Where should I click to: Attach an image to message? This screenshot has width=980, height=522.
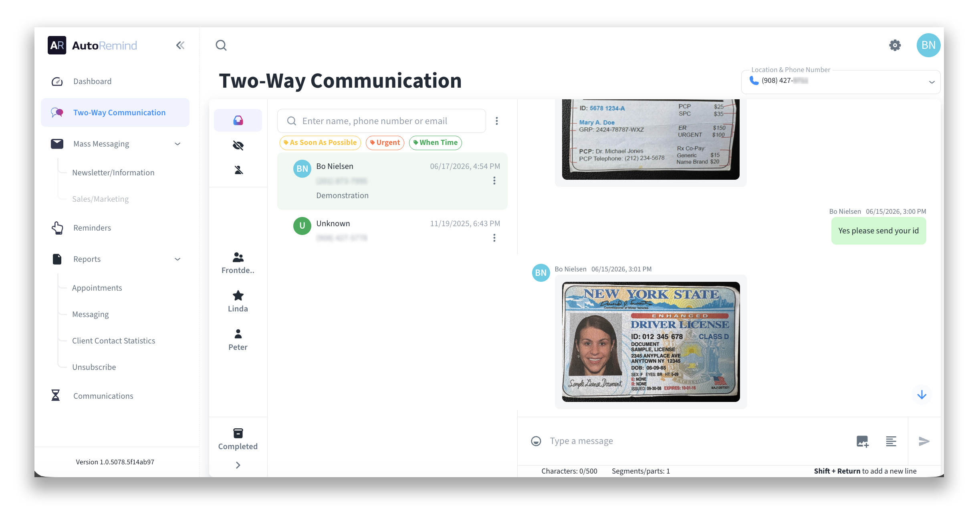point(862,441)
